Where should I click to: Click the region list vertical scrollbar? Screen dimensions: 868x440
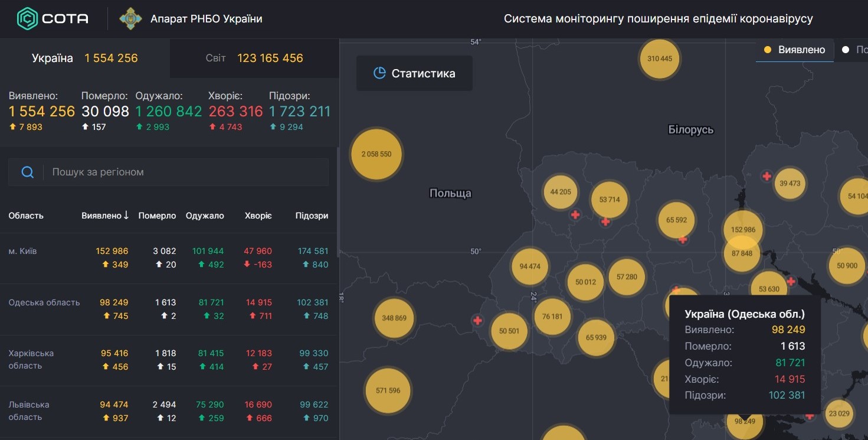click(x=338, y=201)
